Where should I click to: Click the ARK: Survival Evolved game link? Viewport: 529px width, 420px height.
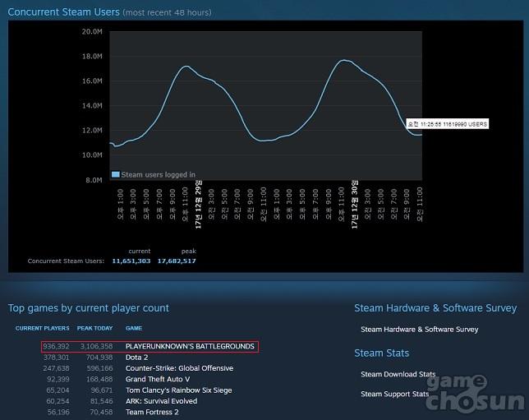pos(163,401)
